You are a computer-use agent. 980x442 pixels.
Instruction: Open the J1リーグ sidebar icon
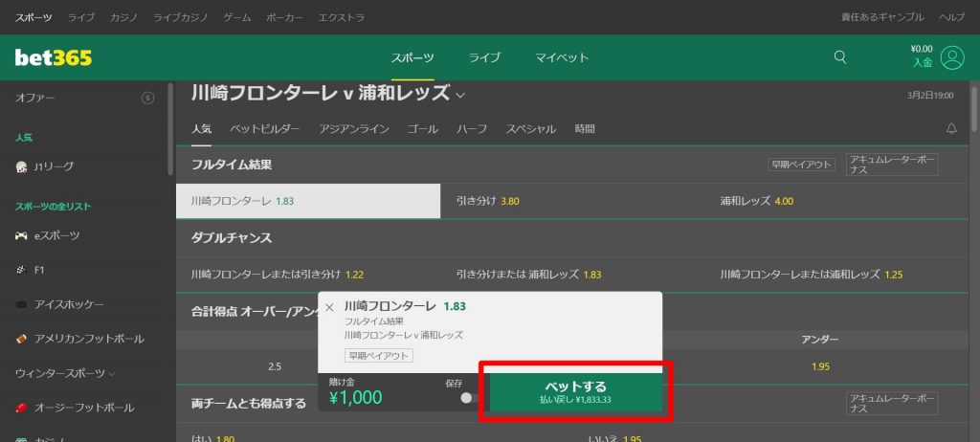21,166
